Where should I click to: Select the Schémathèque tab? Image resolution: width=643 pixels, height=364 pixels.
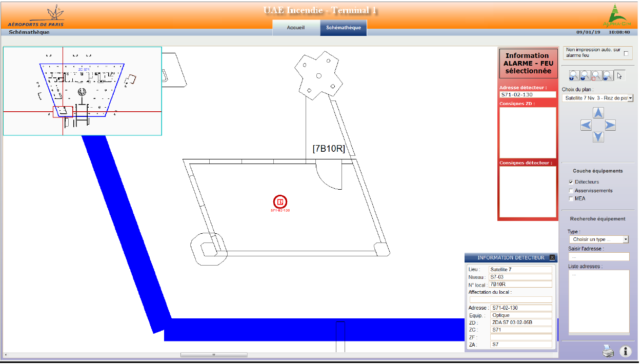point(344,28)
